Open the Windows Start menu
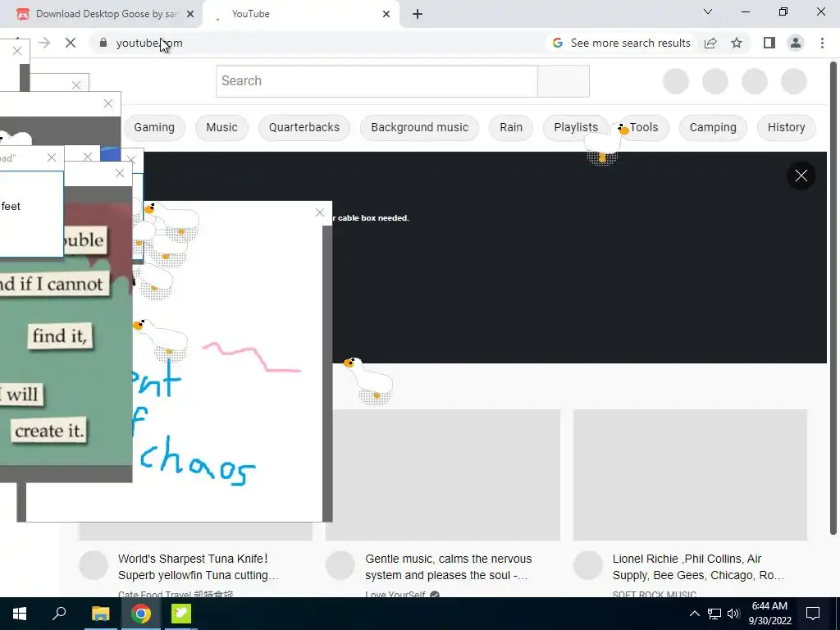This screenshot has height=630, width=840. pos(20,614)
